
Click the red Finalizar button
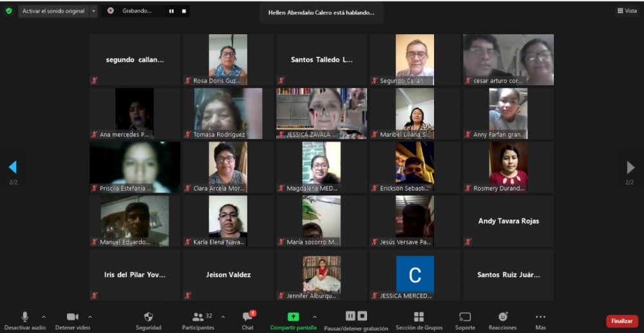[x=621, y=321]
